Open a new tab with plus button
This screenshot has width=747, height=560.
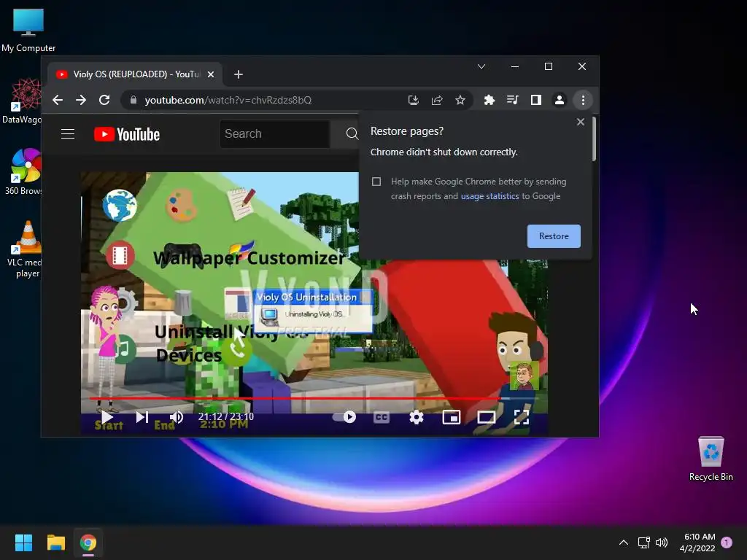tap(239, 74)
